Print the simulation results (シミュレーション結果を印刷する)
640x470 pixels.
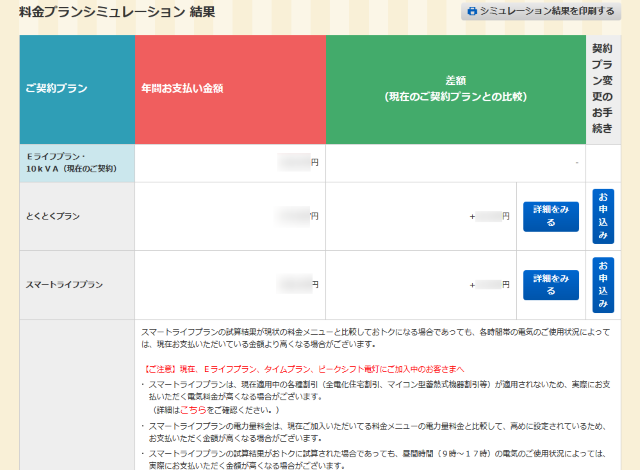(541, 11)
